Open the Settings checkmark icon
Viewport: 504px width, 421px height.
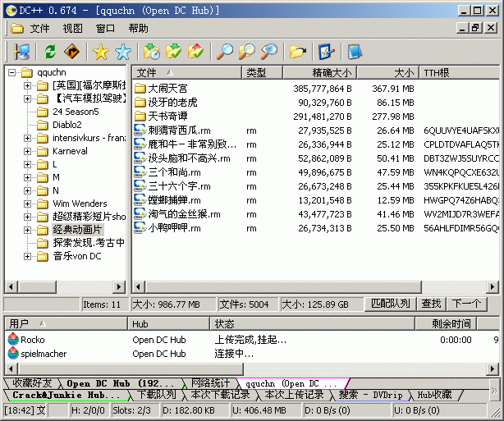(326, 52)
